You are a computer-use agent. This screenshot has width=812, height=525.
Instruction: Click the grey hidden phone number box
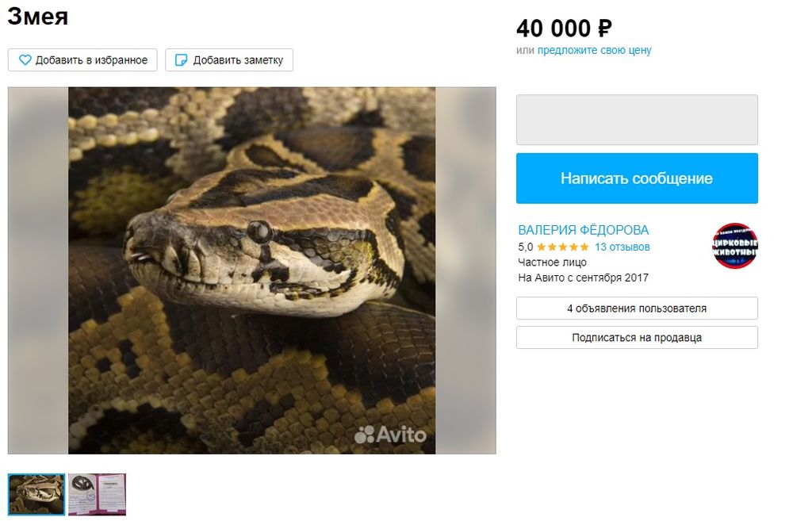point(637,120)
